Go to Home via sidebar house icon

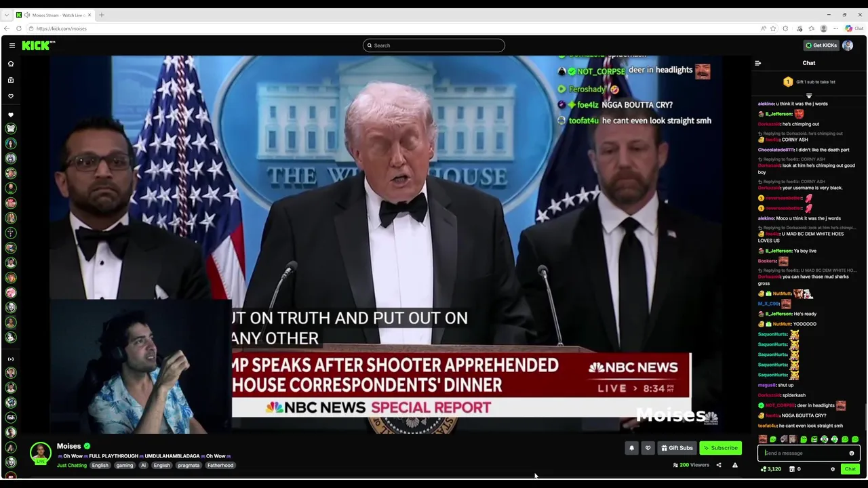click(11, 64)
